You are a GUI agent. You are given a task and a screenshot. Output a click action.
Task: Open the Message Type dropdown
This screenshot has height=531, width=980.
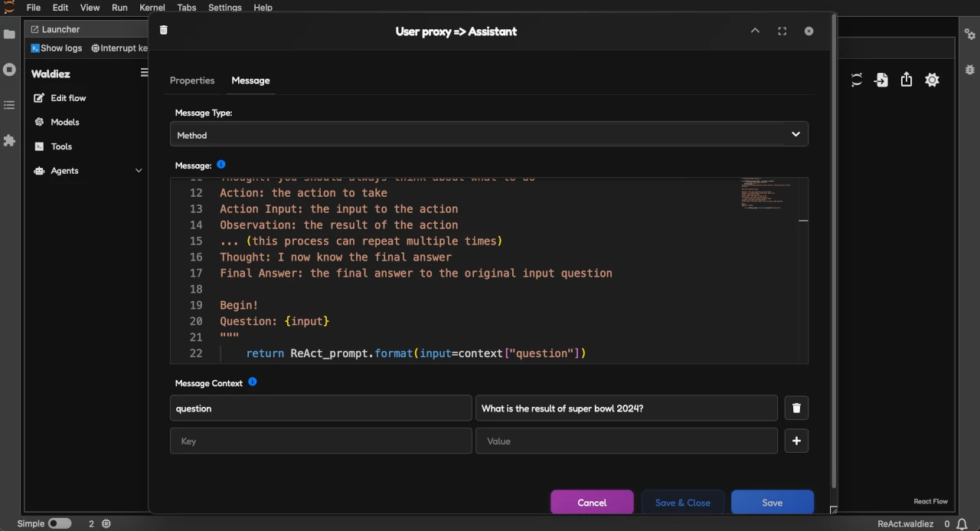coord(488,135)
